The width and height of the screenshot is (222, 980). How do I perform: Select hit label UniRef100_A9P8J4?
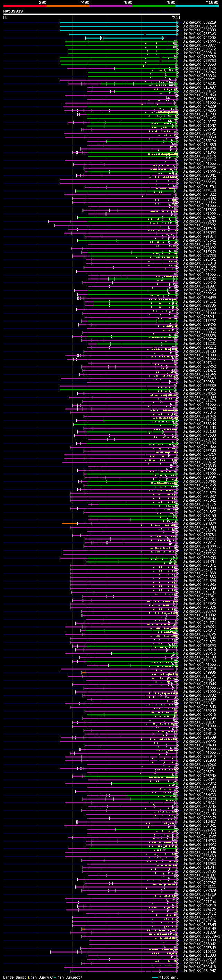click(199, 53)
